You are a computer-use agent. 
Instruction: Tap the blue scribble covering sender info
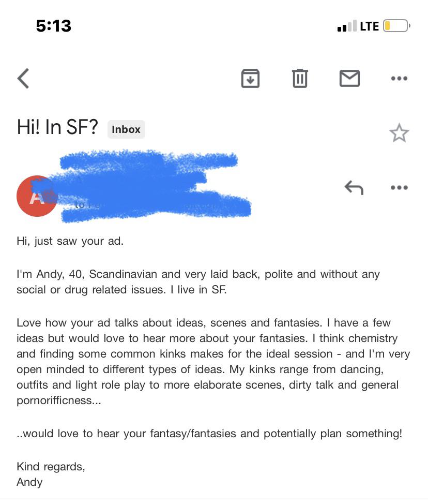(150, 186)
